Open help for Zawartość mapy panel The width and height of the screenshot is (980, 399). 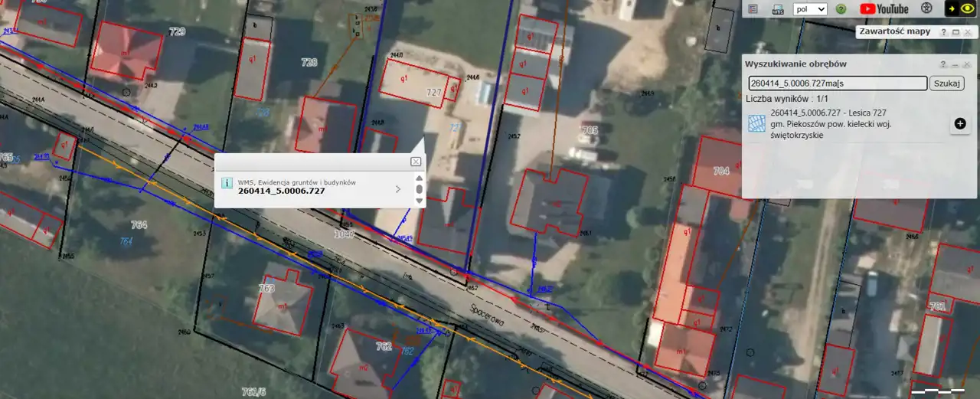pos(943,32)
